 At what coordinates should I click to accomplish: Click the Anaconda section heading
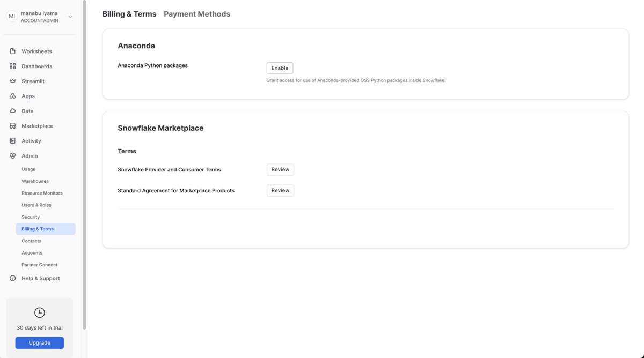point(136,46)
